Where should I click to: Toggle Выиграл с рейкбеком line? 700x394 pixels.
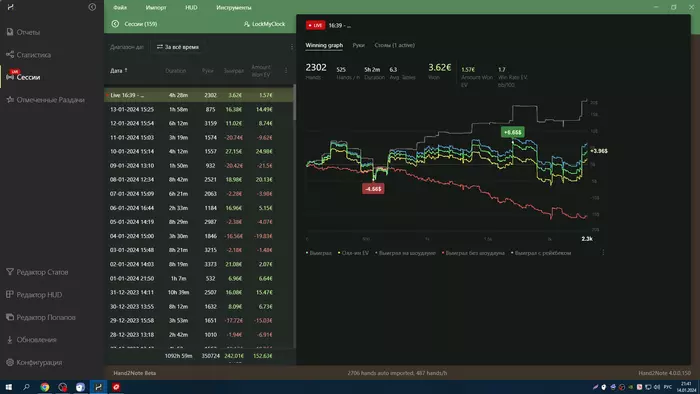541,253
